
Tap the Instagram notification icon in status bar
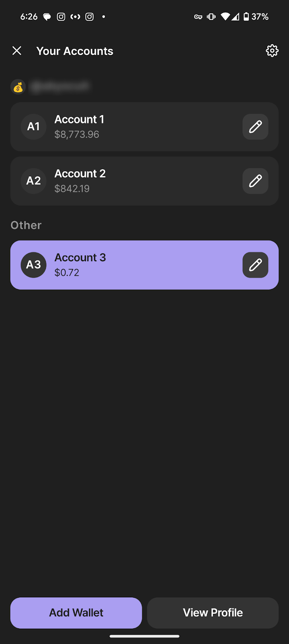tap(61, 17)
